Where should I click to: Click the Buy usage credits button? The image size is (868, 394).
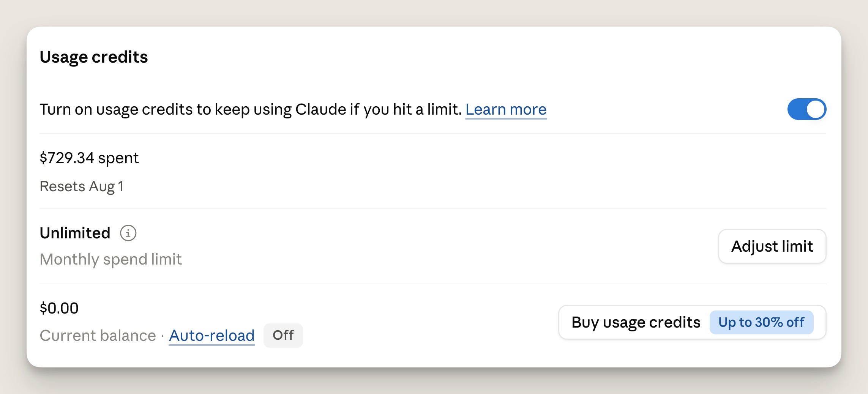click(x=692, y=322)
